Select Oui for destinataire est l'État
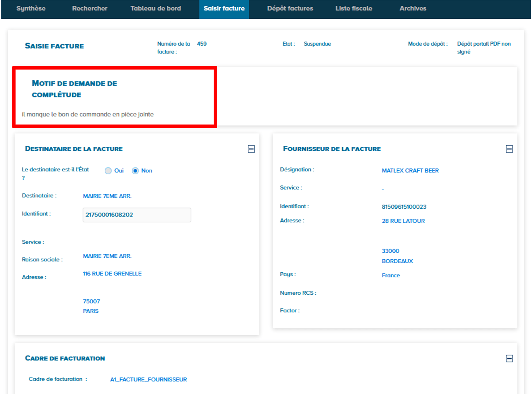Image resolution: width=532 pixels, height=394 pixels. [108, 171]
